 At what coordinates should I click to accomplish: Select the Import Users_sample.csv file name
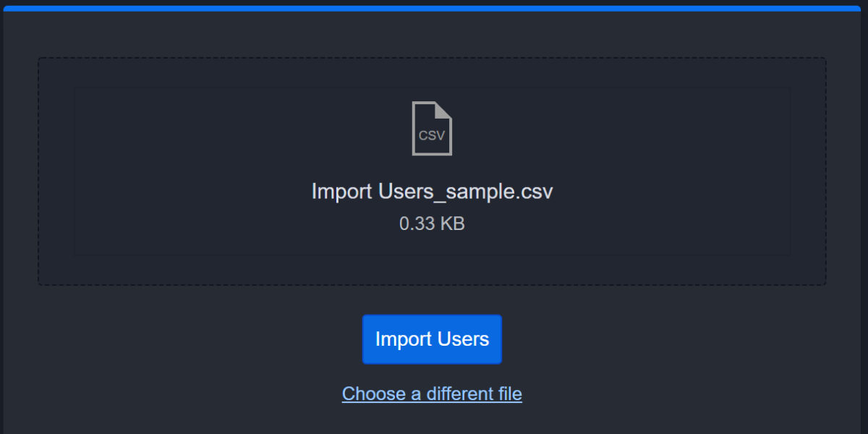[x=432, y=192]
